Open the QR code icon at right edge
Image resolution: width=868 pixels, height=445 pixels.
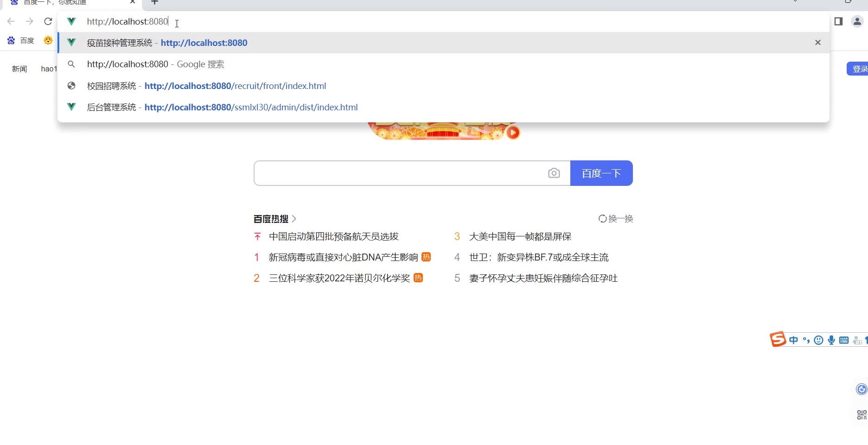pos(862,415)
